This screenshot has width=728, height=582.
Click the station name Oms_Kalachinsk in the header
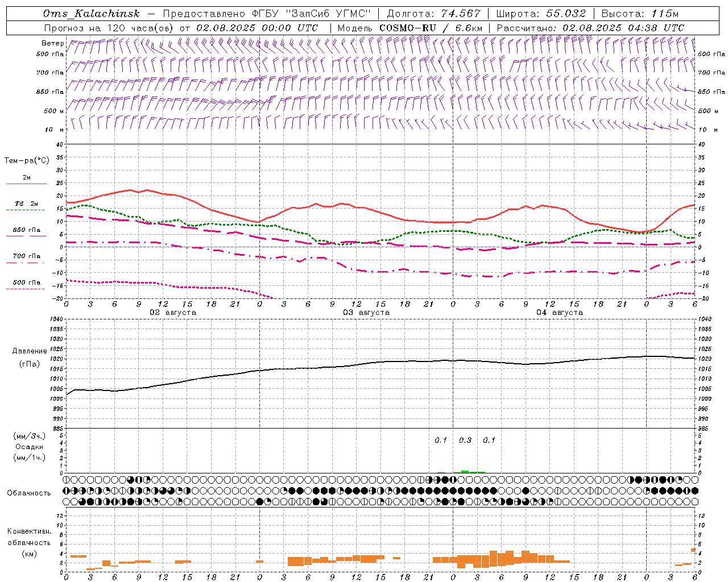[x=91, y=14]
